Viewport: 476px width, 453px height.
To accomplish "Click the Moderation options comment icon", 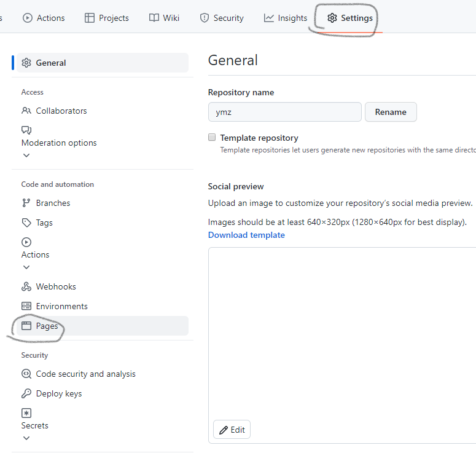I will [26, 130].
